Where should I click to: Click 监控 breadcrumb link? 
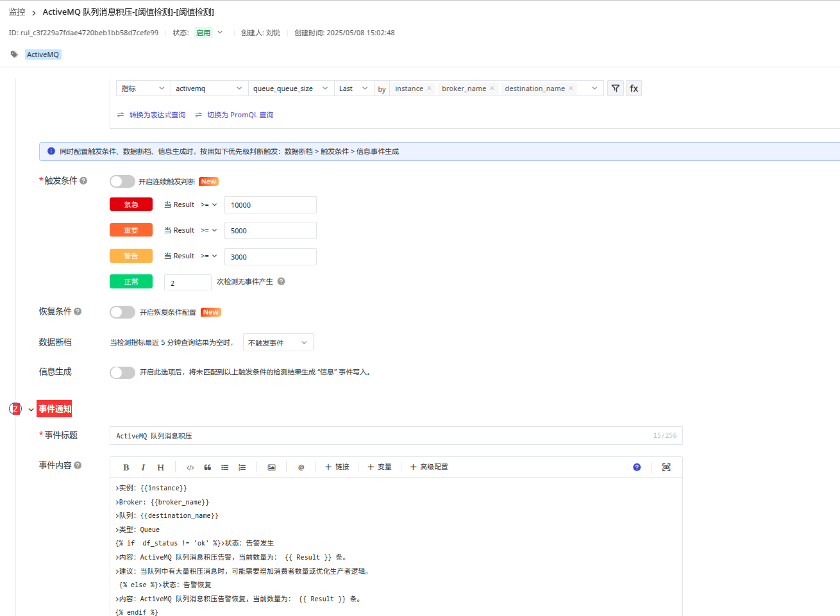point(17,12)
